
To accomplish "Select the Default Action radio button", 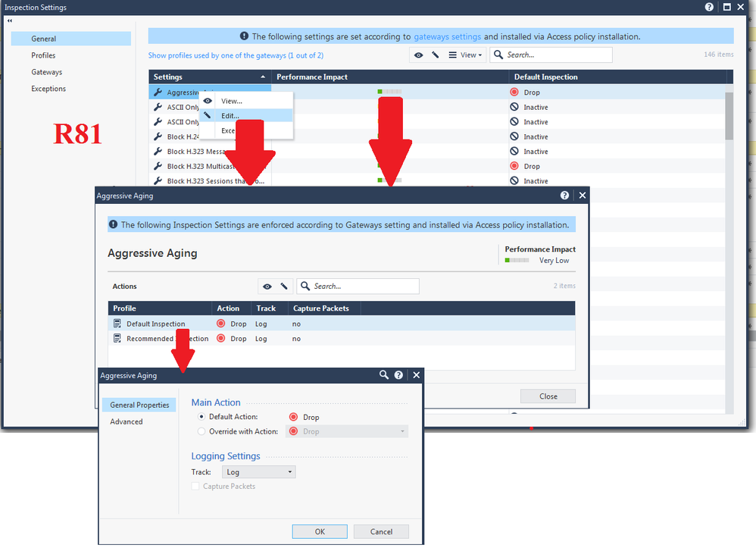I will click(201, 417).
